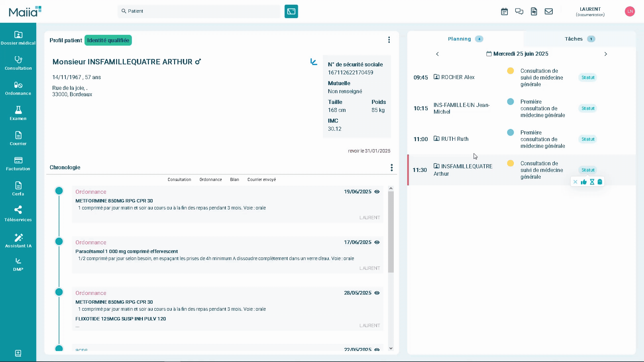Click the thumbs-up status icon
Screen dimensions: 644x362
point(584,182)
